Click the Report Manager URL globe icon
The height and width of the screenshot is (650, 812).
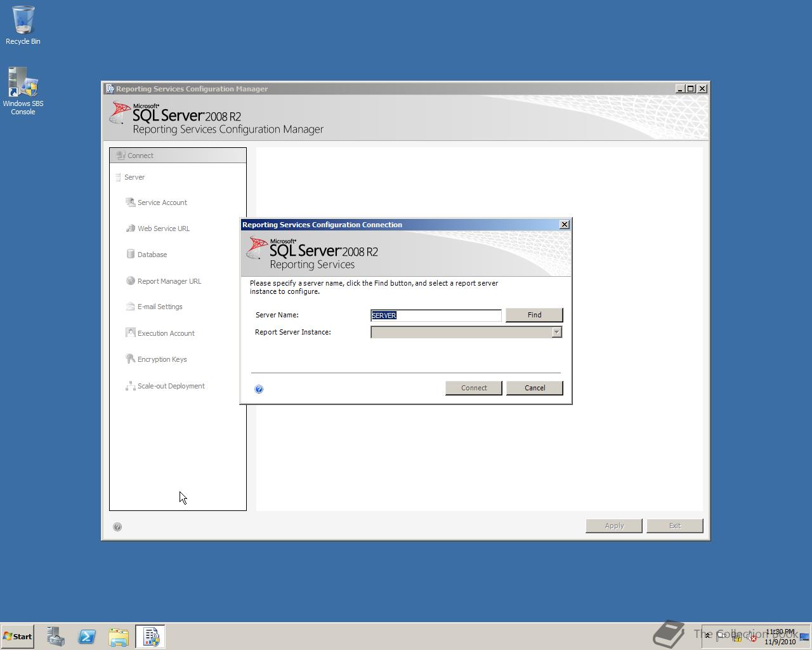tap(130, 281)
